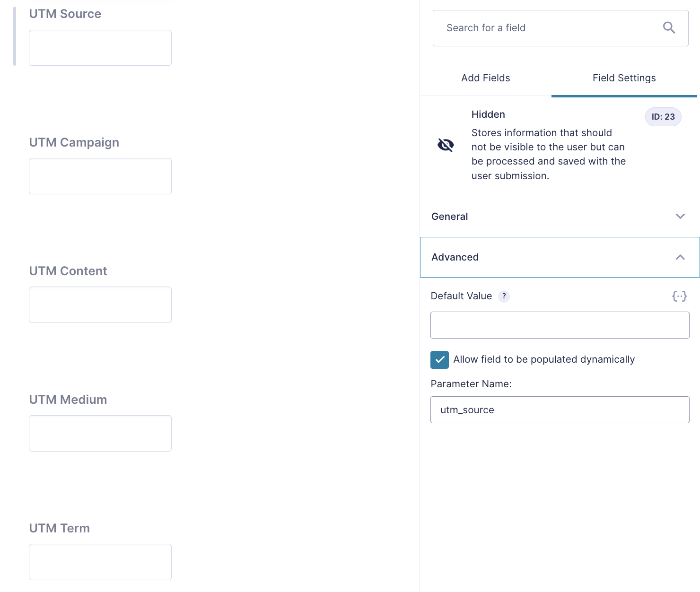
Task: Click inside the Parameter Name input
Action: pos(560,409)
